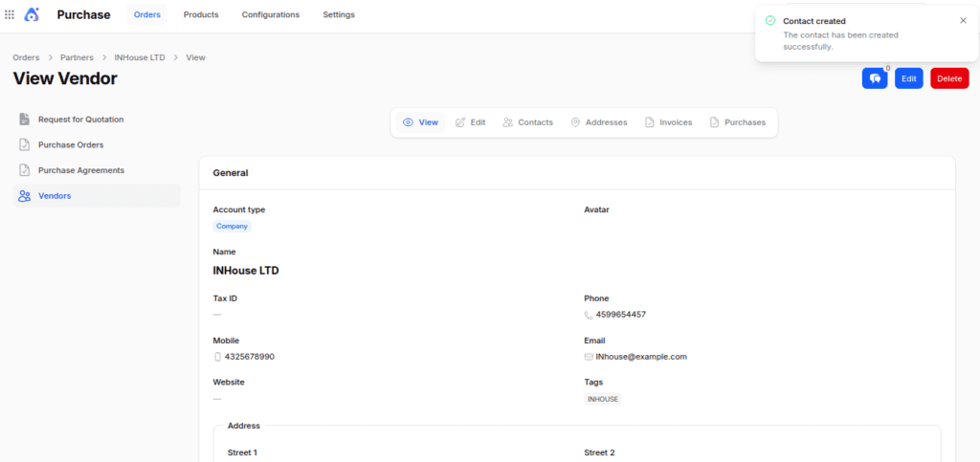Image resolution: width=980 pixels, height=462 pixels.
Task: Click the General section header
Action: click(x=231, y=173)
